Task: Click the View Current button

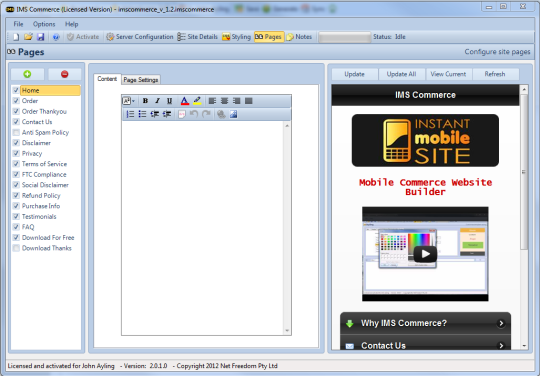Action: (x=448, y=74)
